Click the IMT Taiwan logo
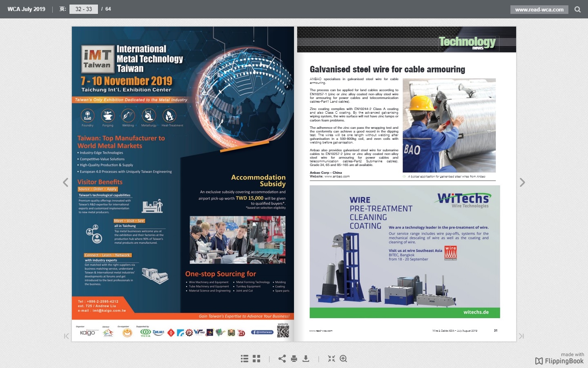The image size is (588, 368). [x=97, y=59]
